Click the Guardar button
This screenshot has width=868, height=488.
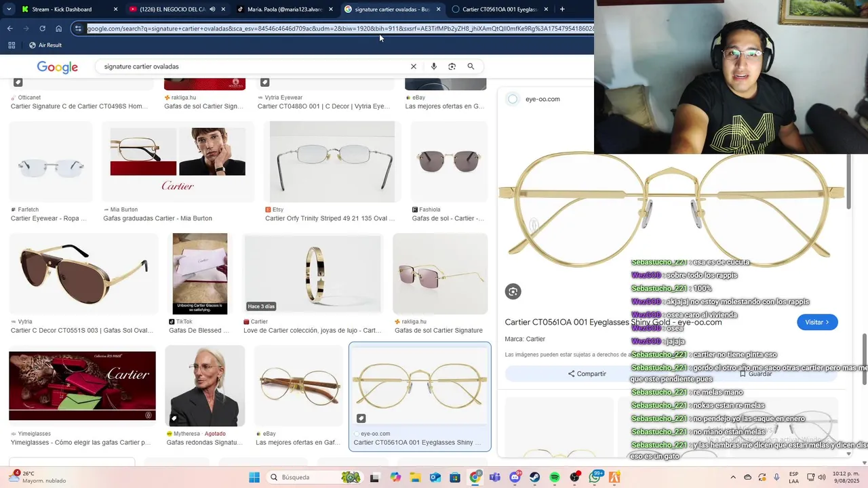tap(755, 373)
